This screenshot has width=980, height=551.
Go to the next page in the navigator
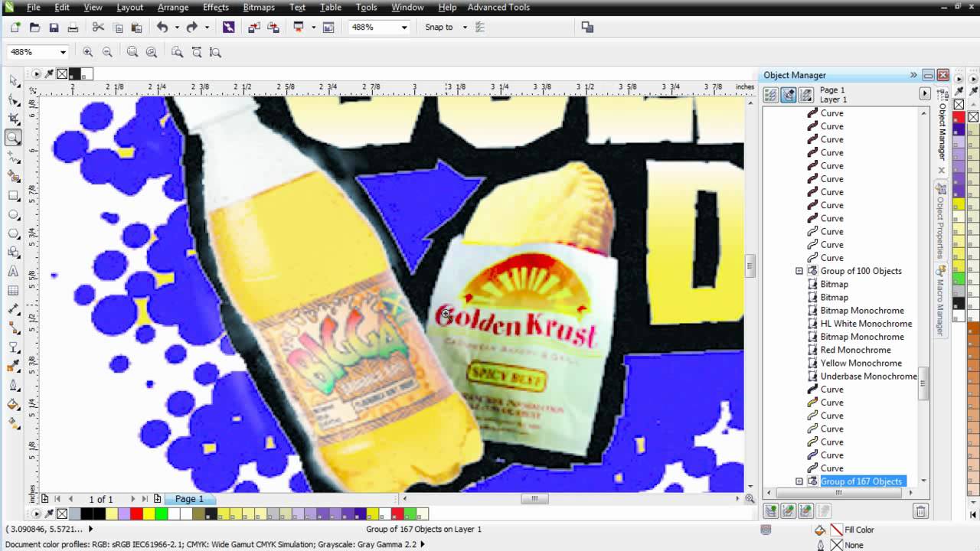[x=132, y=499]
